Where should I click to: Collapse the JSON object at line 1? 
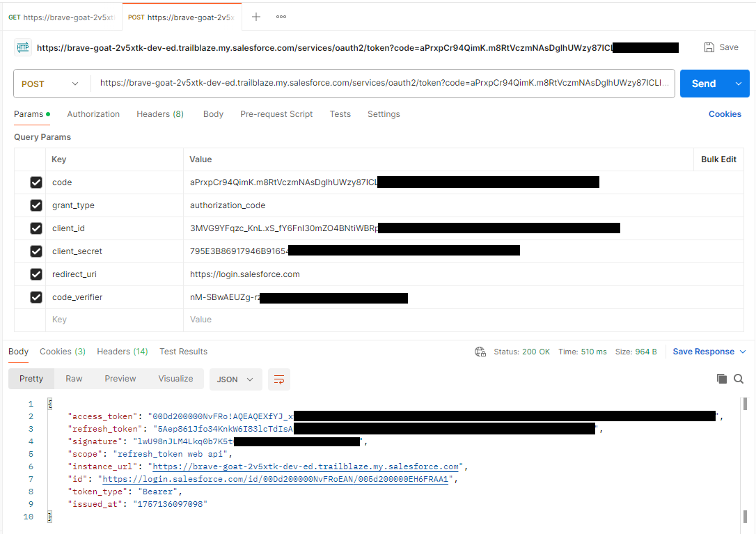coord(49,405)
